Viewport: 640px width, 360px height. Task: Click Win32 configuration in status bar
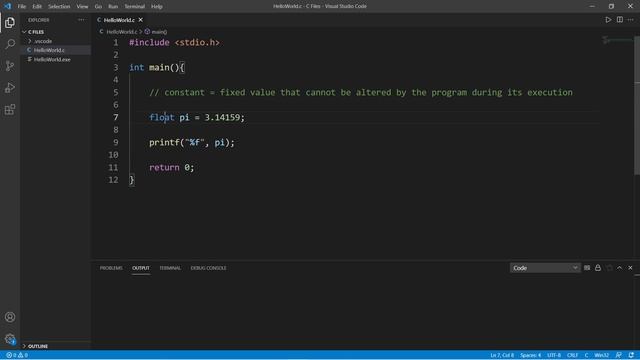[x=602, y=355]
